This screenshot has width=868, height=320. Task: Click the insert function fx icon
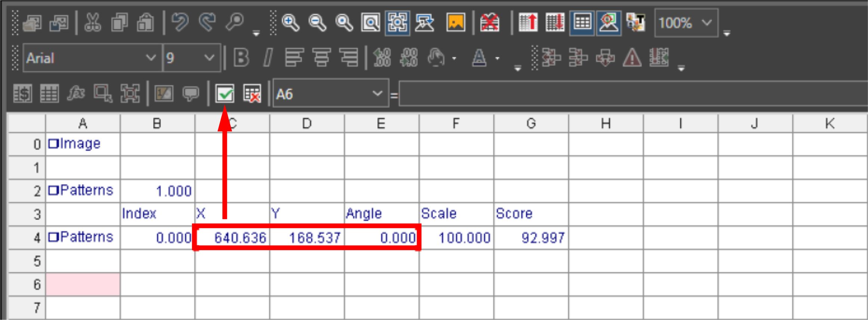76,93
